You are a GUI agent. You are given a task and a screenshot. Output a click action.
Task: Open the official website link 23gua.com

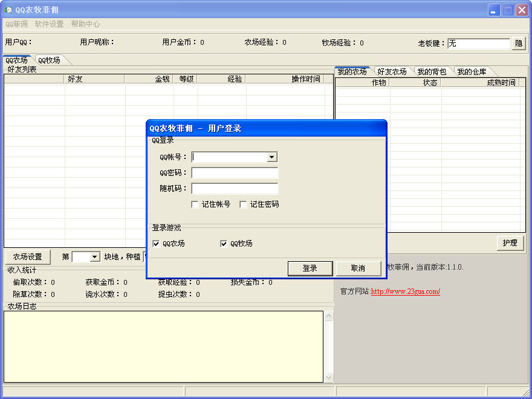[x=406, y=291]
